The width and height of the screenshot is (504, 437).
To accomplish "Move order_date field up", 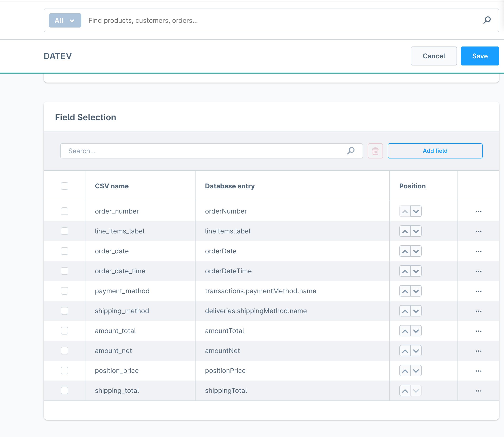I will click(x=405, y=251).
